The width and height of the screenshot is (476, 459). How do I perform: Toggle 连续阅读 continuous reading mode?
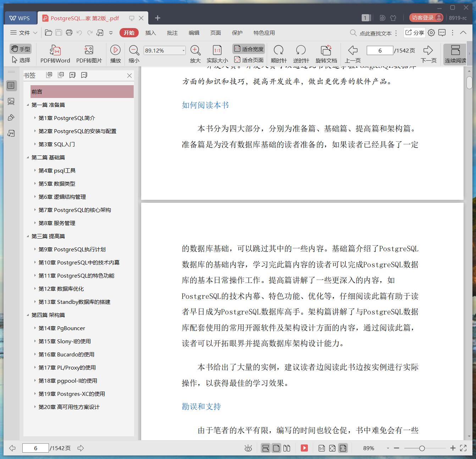[x=455, y=54]
